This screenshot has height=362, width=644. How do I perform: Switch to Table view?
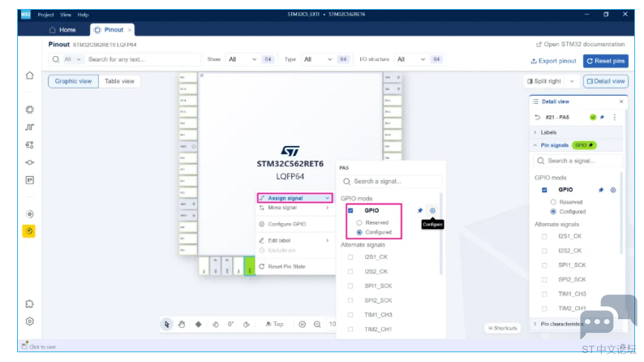pyautogui.click(x=119, y=81)
